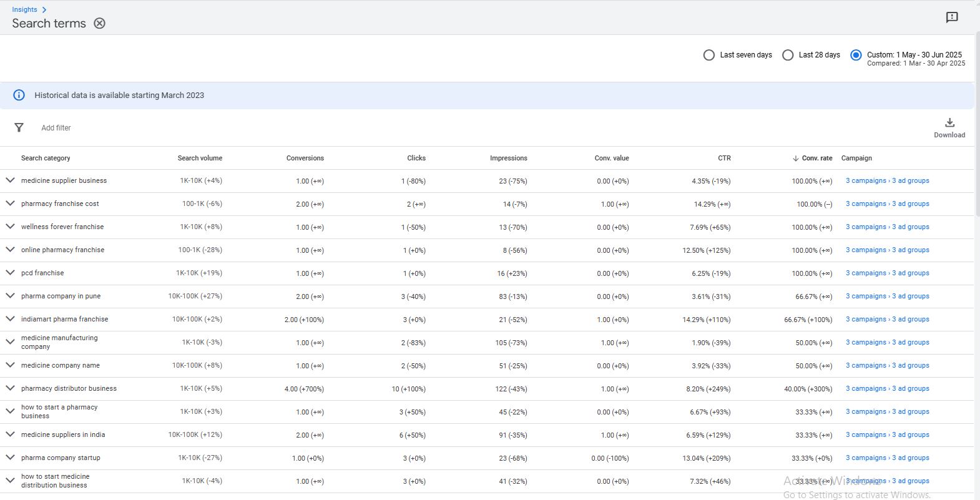980x500 pixels.
Task: Open the send feedback icon
Action: click(951, 17)
